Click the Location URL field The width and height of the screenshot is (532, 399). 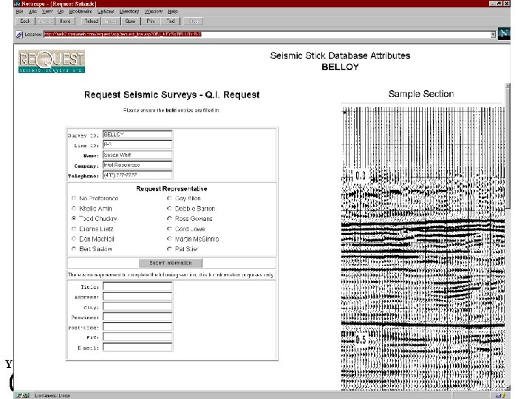coord(267,34)
